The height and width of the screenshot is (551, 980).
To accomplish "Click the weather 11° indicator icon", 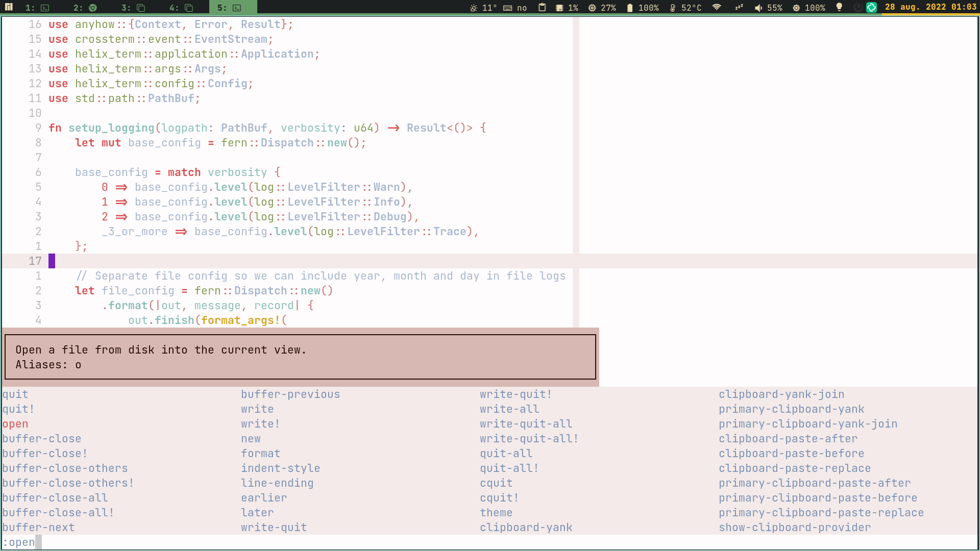I will pos(474,8).
